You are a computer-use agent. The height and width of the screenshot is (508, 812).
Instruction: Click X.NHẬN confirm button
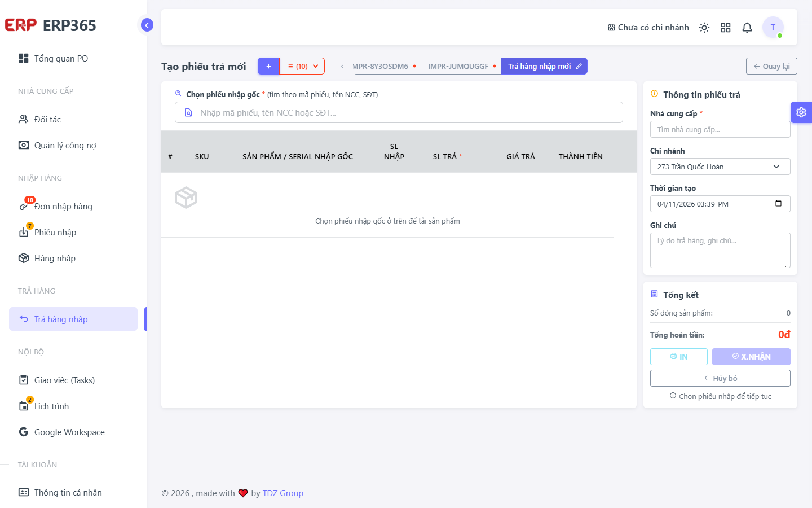tap(751, 357)
